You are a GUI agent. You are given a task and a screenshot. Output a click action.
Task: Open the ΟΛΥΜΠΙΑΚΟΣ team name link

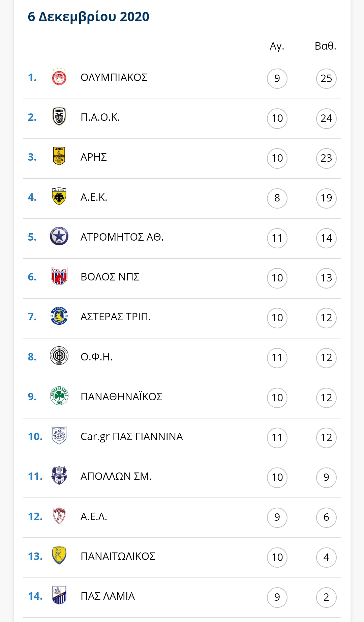click(x=114, y=77)
